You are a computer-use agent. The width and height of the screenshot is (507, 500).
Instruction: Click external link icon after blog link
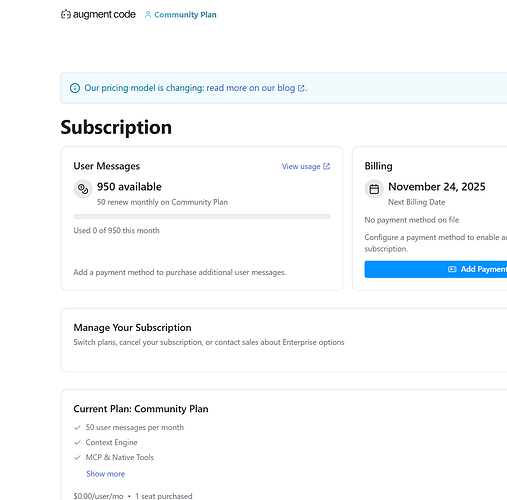pyautogui.click(x=301, y=88)
